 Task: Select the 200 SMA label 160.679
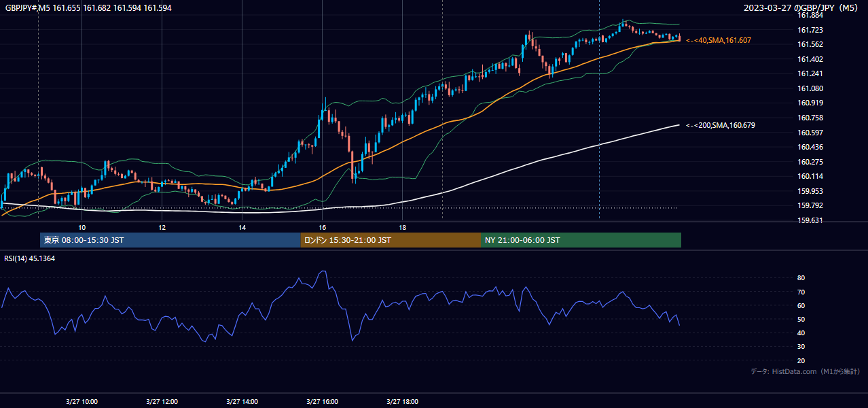pos(721,125)
